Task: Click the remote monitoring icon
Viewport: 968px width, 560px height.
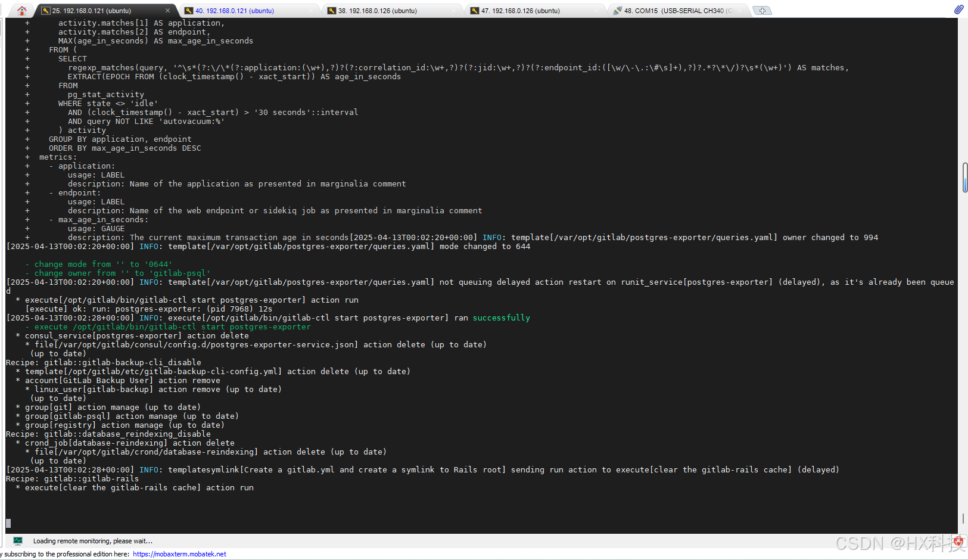Action: [x=18, y=541]
